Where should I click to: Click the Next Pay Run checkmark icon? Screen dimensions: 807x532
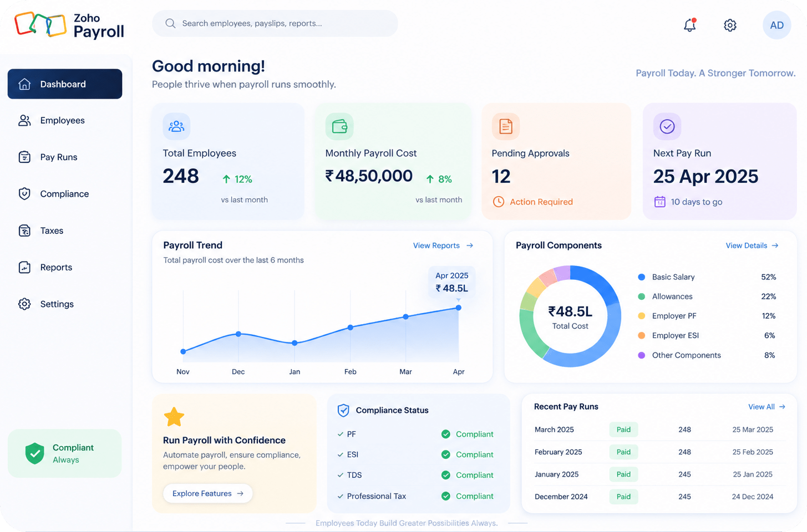[x=667, y=126]
